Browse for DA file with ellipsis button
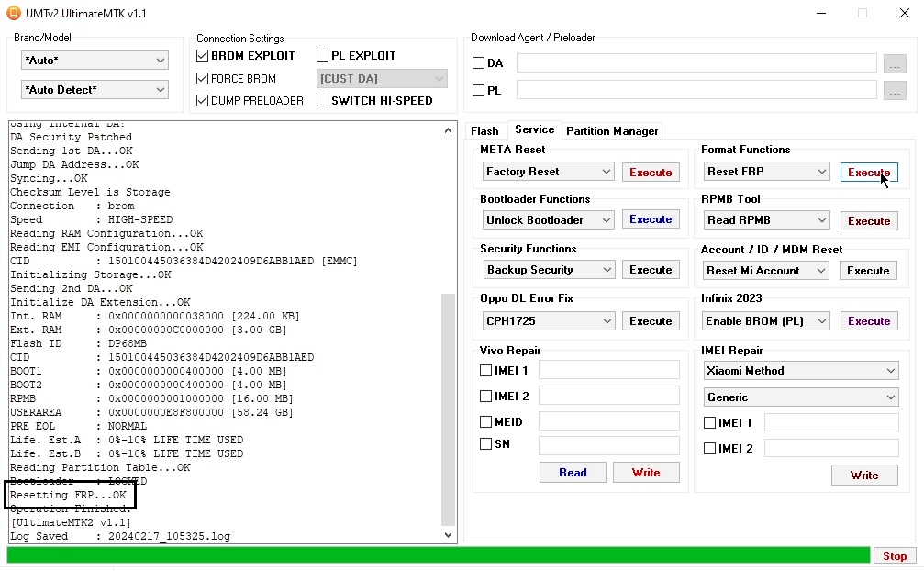The image size is (924, 571). (895, 63)
